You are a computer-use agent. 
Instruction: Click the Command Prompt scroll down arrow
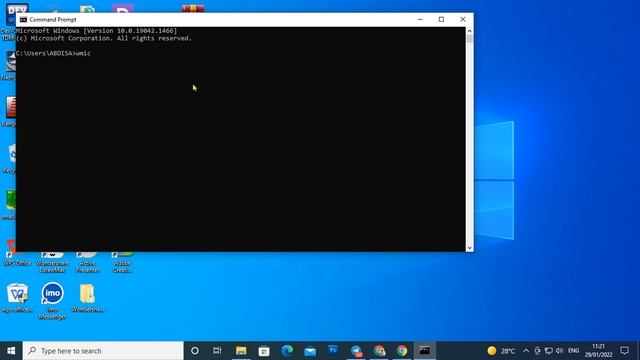pos(469,248)
